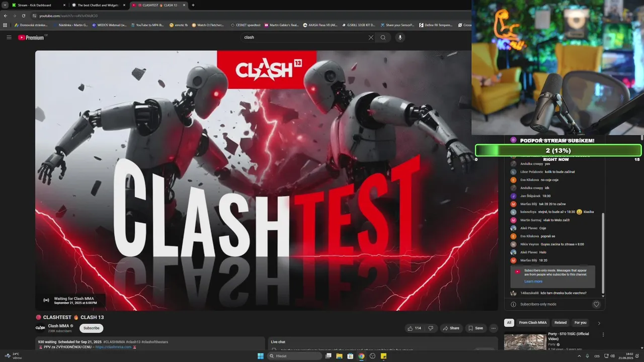This screenshot has width=644, height=362.
Task: Open 'WEDOS Webmail' bookmark
Action: point(109,25)
